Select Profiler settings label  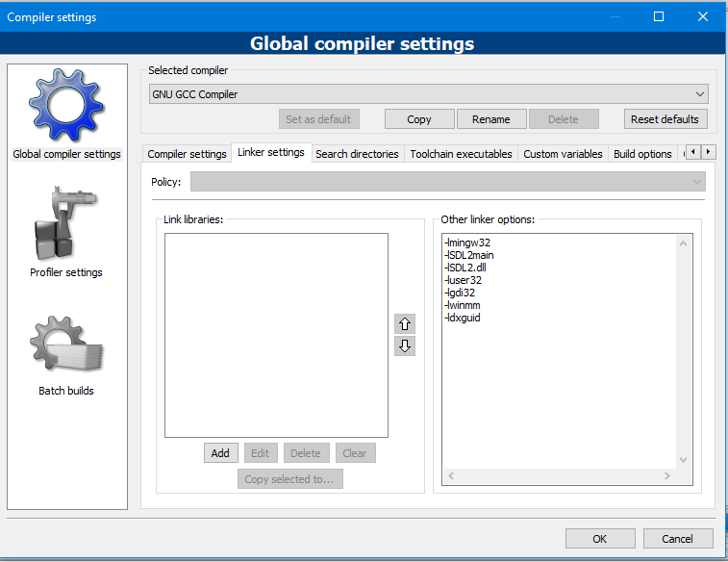click(x=66, y=272)
